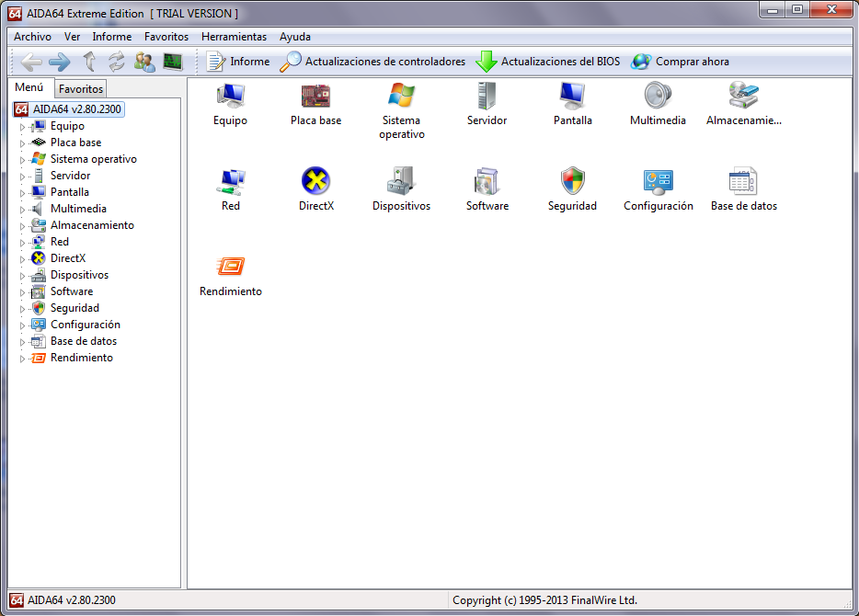Open the Informe menu
Image resolution: width=859 pixels, height=616 pixels.
click(112, 37)
